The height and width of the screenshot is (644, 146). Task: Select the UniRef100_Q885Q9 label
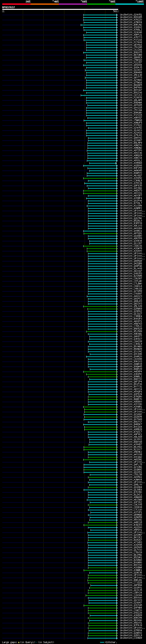131,261
